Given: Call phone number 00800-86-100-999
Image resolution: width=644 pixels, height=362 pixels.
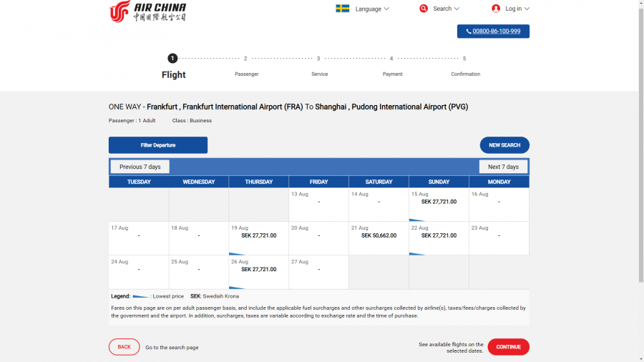Looking at the screenshot, I should tap(493, 31).
